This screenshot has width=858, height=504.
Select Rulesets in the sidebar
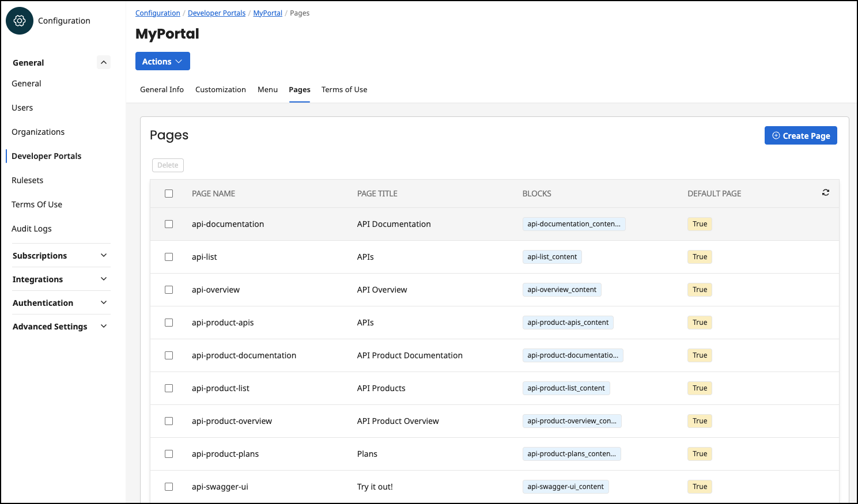(27, 180)
